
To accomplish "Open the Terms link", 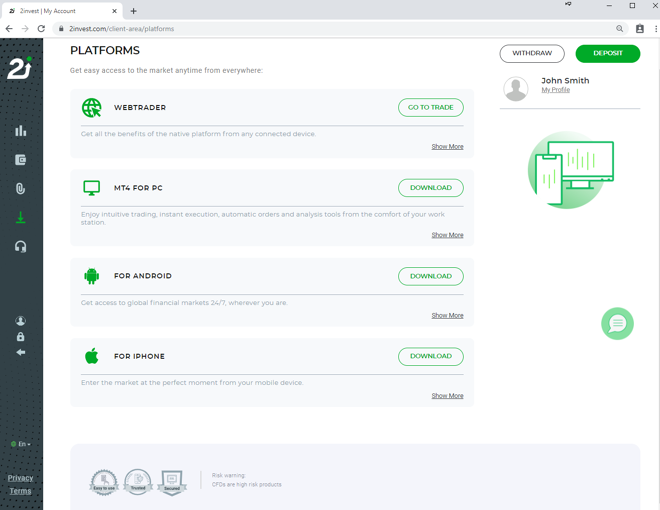I will click(x=20, y=491).
